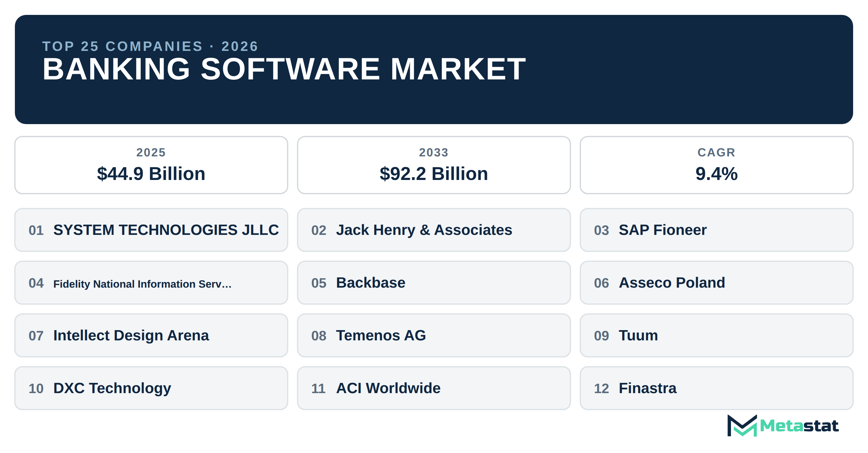Image resolution: width=868 pixels, height=453 pixels.
Task: Click the BANKING SOFTWARE MARKET title
Action: point(284,69)
